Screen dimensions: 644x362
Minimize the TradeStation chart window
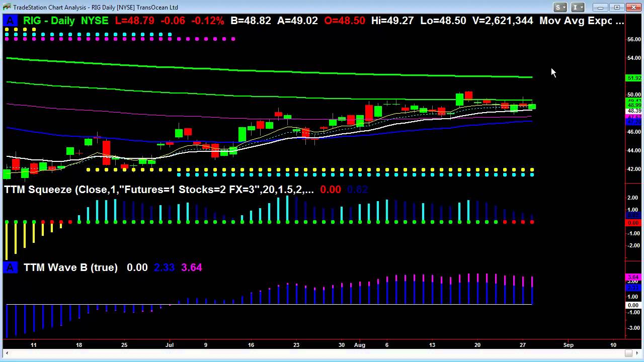[x=600, y=7]
